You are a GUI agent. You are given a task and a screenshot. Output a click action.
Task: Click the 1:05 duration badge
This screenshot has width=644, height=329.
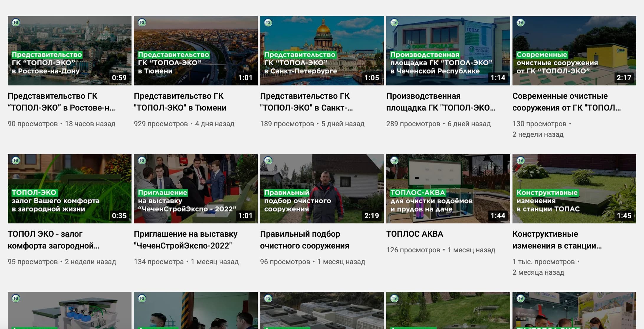[372, 78]
